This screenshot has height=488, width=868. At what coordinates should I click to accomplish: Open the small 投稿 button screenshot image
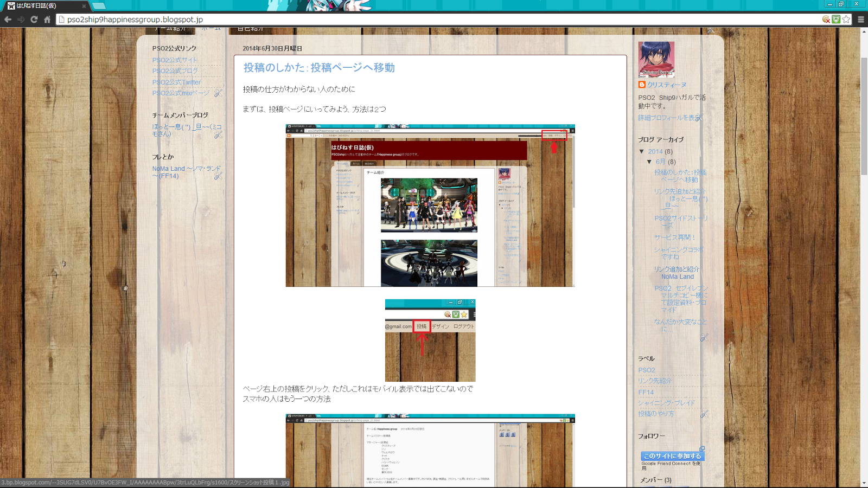[x=430, y=341]
